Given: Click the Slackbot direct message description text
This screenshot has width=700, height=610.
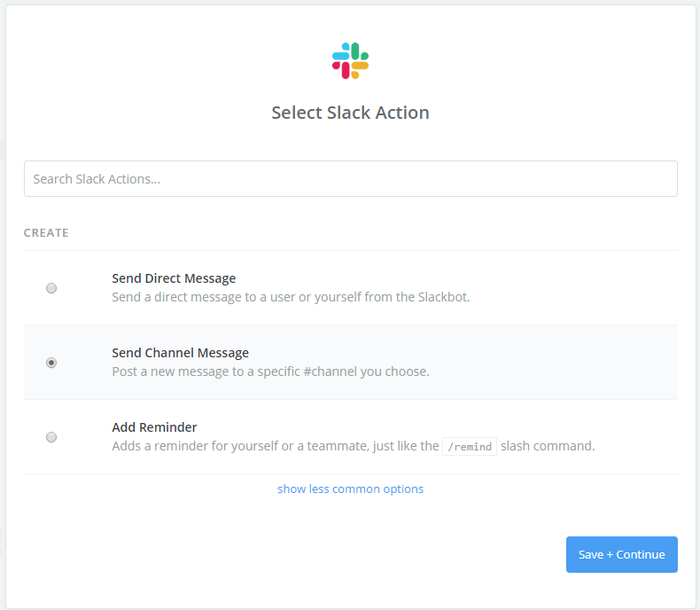Looking at the screenshot, I should click(291, 297).
